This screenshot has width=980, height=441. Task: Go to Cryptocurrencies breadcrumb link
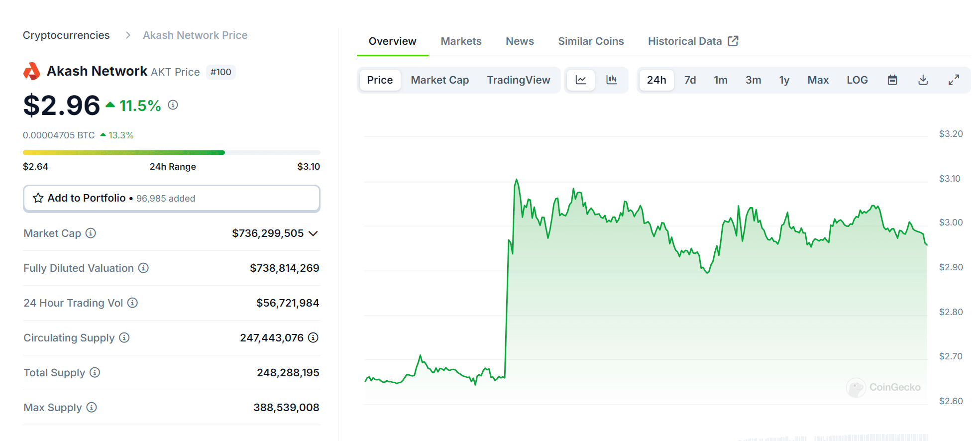(x=66, y=35)
